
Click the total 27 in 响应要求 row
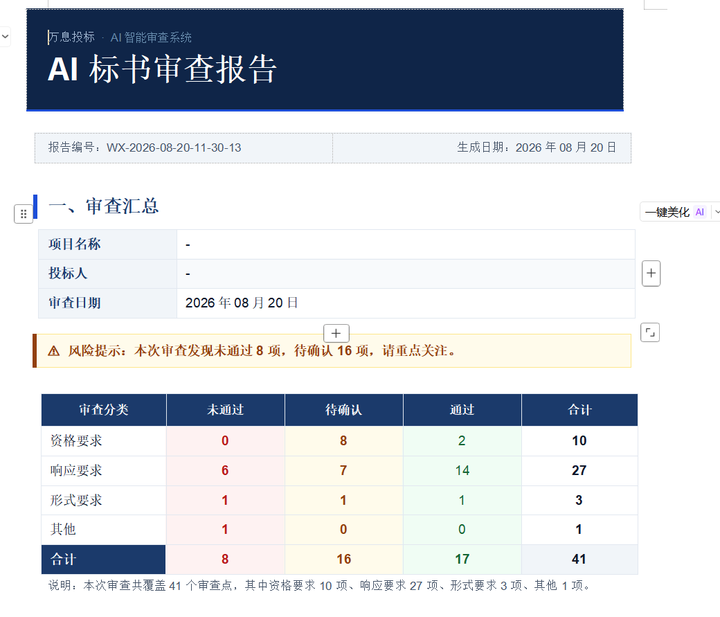coord(579,471)
